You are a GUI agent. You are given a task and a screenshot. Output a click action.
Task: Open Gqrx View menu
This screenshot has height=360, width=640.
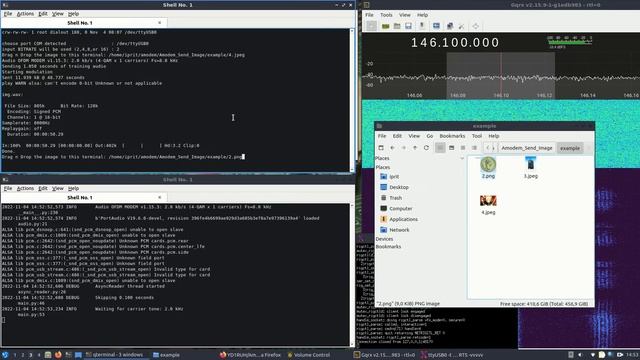[x=404, y=15]
